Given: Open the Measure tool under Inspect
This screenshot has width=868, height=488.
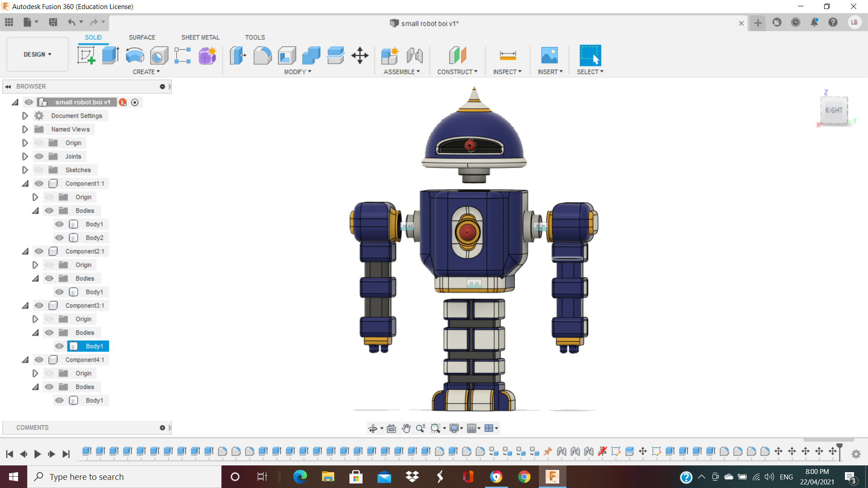Looking at the screenshot, I should click(507, 55).
